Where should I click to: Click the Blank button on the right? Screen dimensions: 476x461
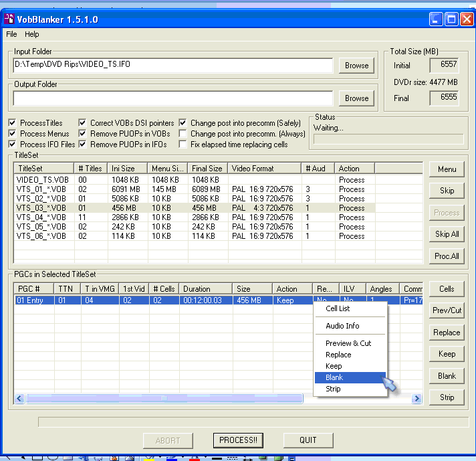pyautogui.click(x=447, y=376)
